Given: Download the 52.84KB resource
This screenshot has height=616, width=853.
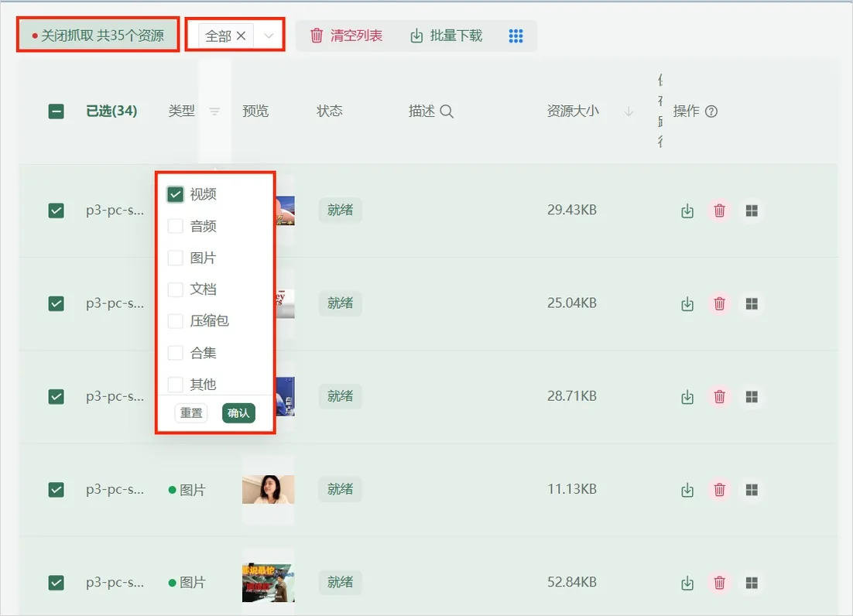Looking at the screenshot, I should point(687,583).
